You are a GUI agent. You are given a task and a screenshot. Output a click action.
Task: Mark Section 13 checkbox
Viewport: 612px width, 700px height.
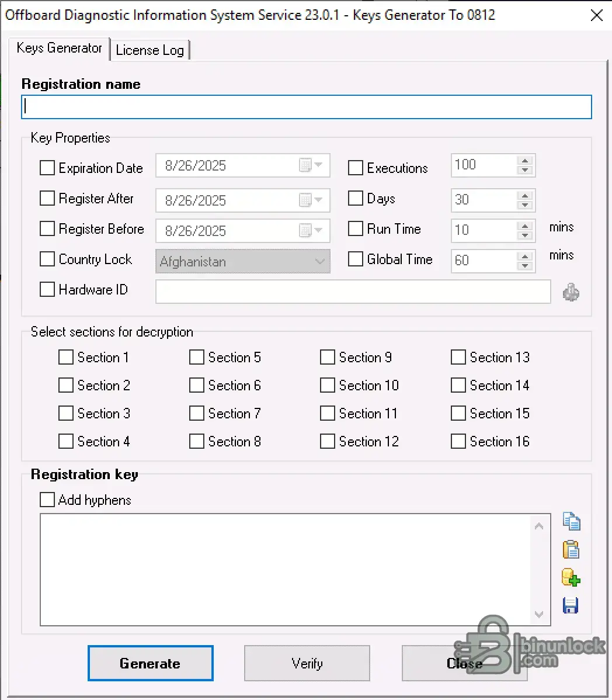pyautogui.click(x=458, y=357)
